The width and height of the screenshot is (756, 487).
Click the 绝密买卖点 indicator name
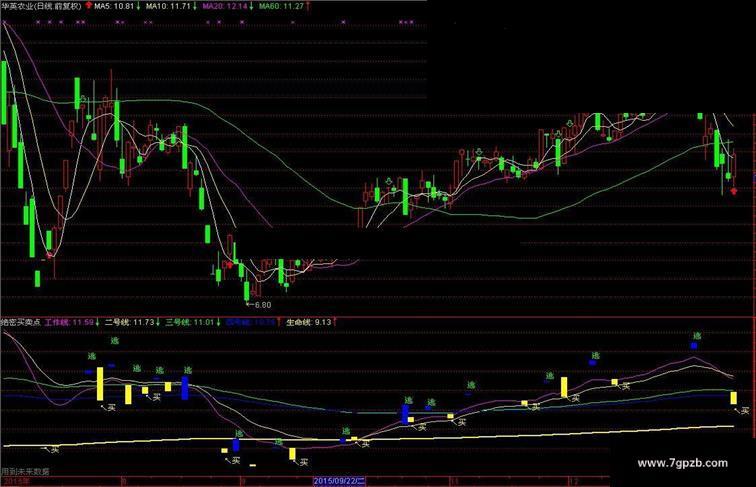21,322
